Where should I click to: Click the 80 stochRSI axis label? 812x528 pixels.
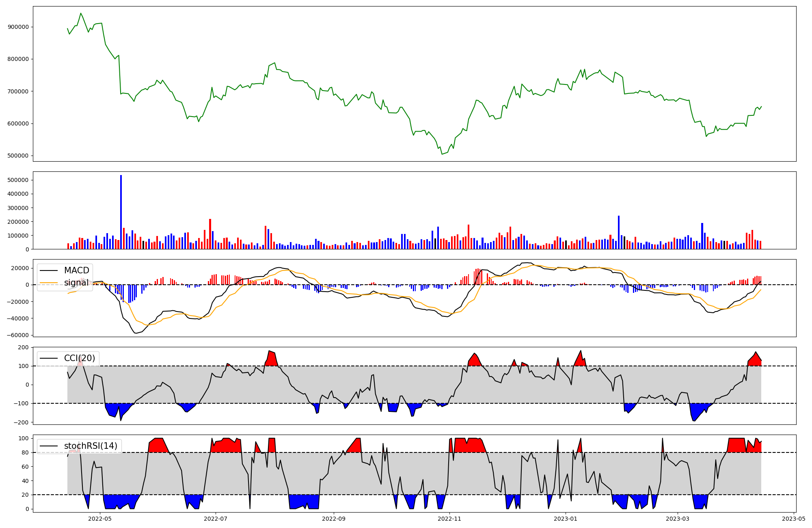[x=25, y=452]
